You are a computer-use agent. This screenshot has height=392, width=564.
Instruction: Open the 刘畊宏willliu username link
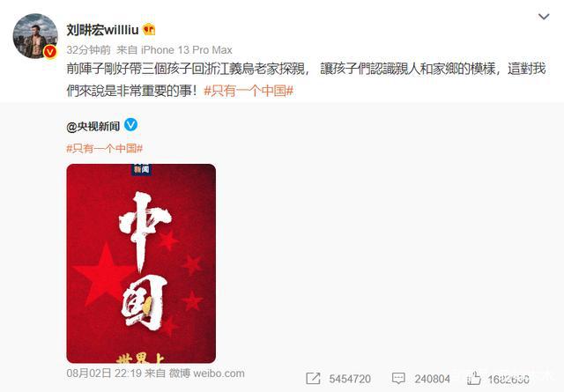click(102, 30)
